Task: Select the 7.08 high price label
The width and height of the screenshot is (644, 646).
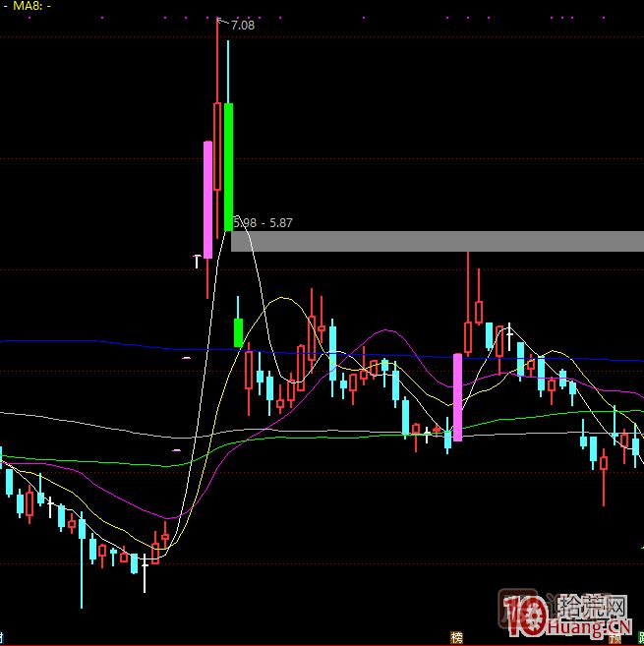Action: tap(242, 26)
